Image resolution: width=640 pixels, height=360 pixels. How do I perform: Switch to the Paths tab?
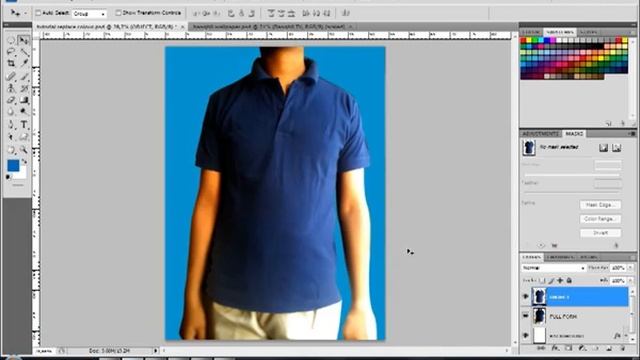pyautogui.click(x=588, y=257)
